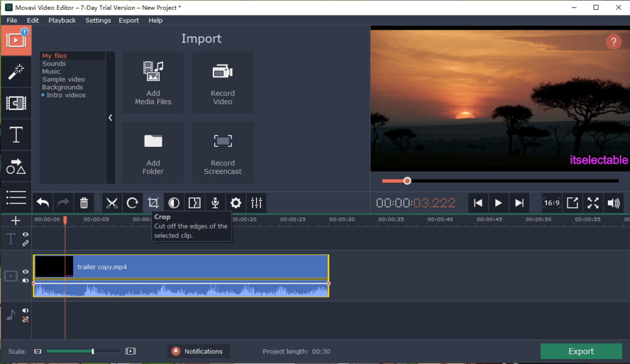The height and width of the screenshot is (364, 630).
Task: Toggle link on the title track
Action: point(25,243)
